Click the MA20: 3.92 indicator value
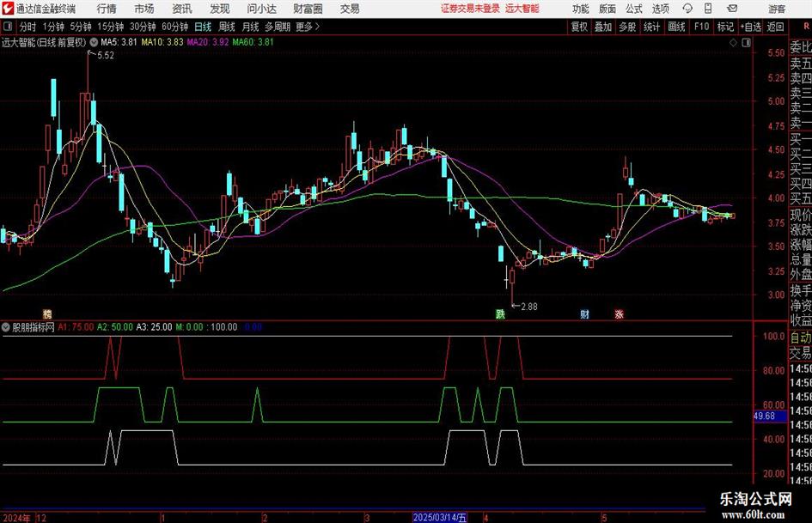 (208, 42)
